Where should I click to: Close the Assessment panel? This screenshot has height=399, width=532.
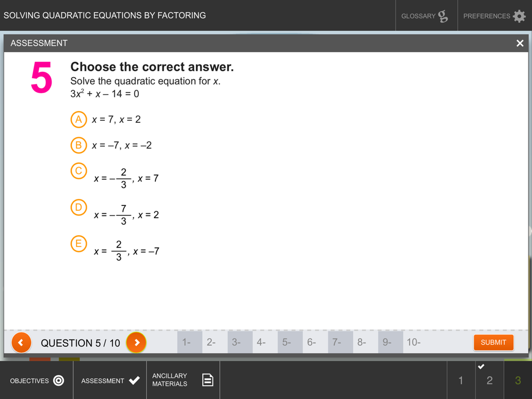click(x=520, y=43)
